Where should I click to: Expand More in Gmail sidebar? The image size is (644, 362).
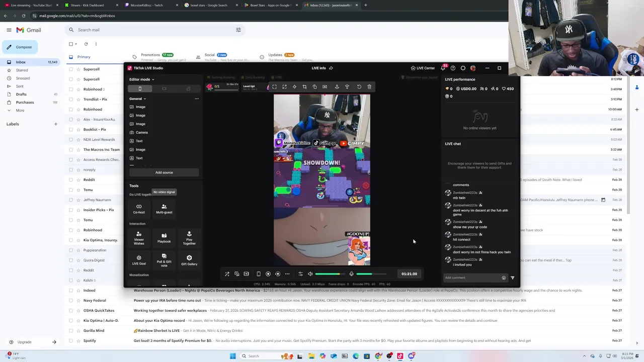pyautogui.click(x=20, y=110)
